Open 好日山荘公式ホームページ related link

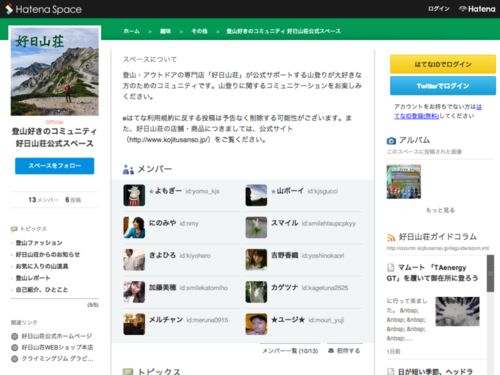click(57, 336)
